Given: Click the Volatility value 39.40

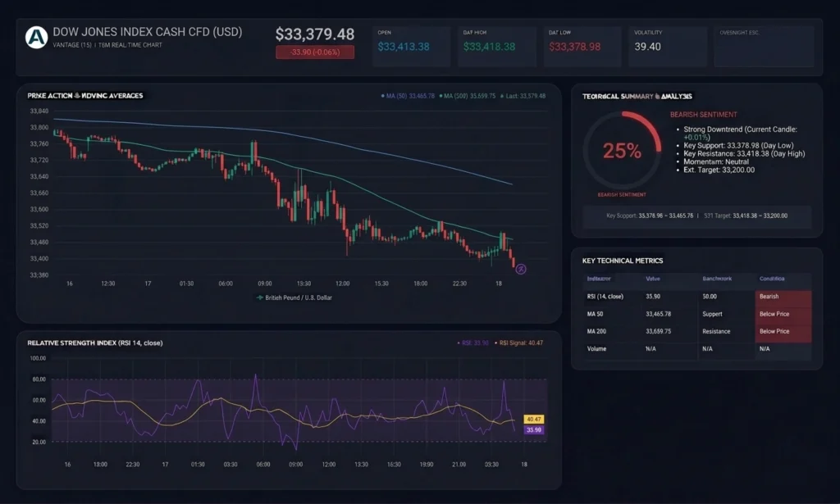Looking at the screenshot, I should pyautogui.click(x=648, y=47).
